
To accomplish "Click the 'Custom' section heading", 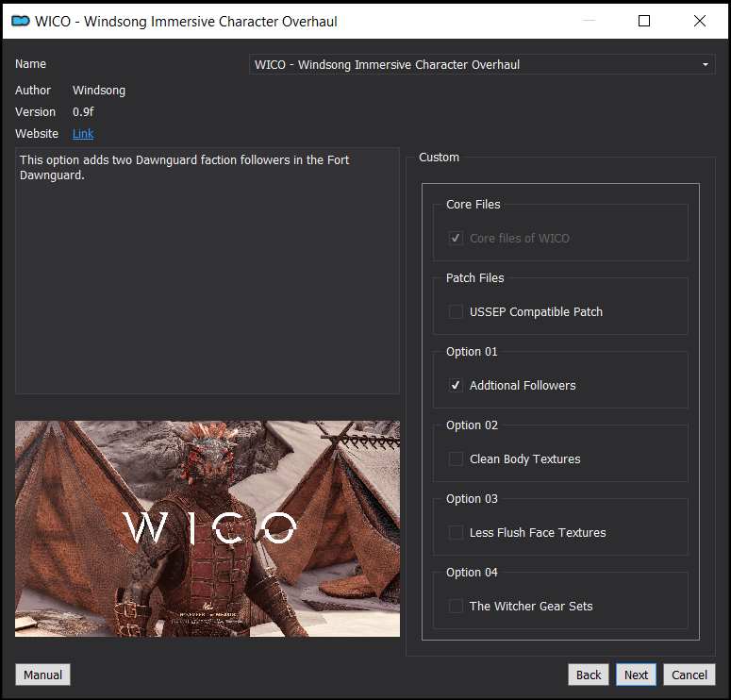I will click(x=440, y=158).
